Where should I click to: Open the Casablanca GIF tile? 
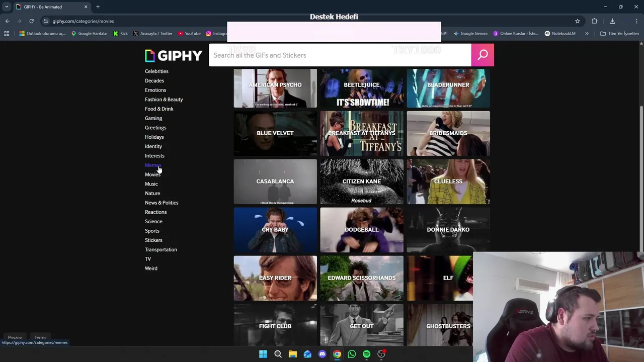pos(275,182)
